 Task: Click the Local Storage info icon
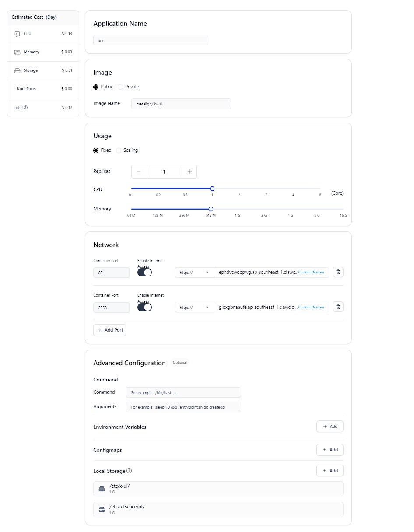[x=129, y=471]
